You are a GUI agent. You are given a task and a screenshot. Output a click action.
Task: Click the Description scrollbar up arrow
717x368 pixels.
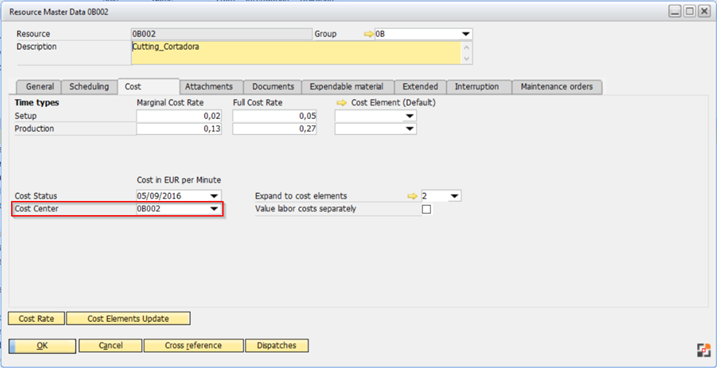tap(466, 47)
